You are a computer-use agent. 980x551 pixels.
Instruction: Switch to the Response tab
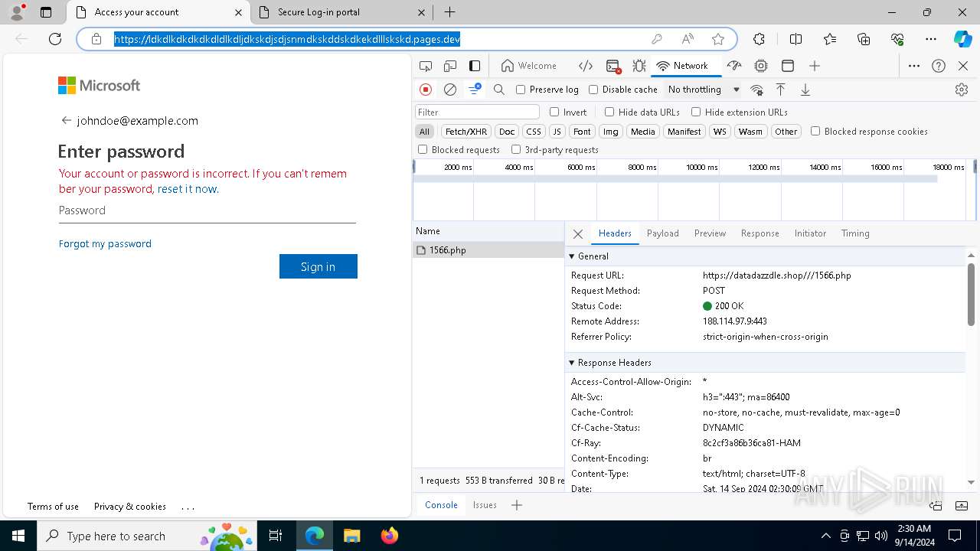coord(759,233)
